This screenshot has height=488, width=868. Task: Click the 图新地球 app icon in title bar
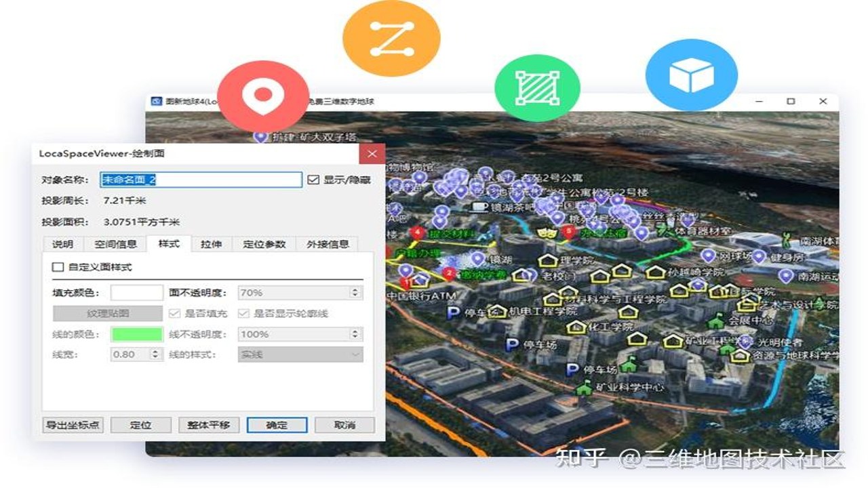[x=157, y=101]
